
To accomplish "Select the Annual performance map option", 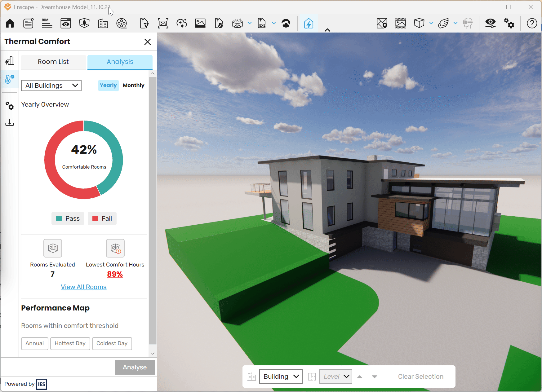I will (x=35, y=344).
